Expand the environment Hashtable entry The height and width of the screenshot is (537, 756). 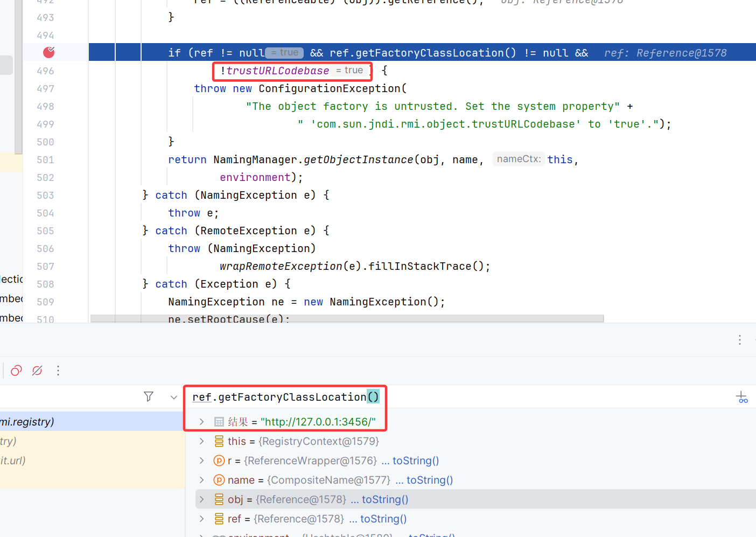(201, 534)
